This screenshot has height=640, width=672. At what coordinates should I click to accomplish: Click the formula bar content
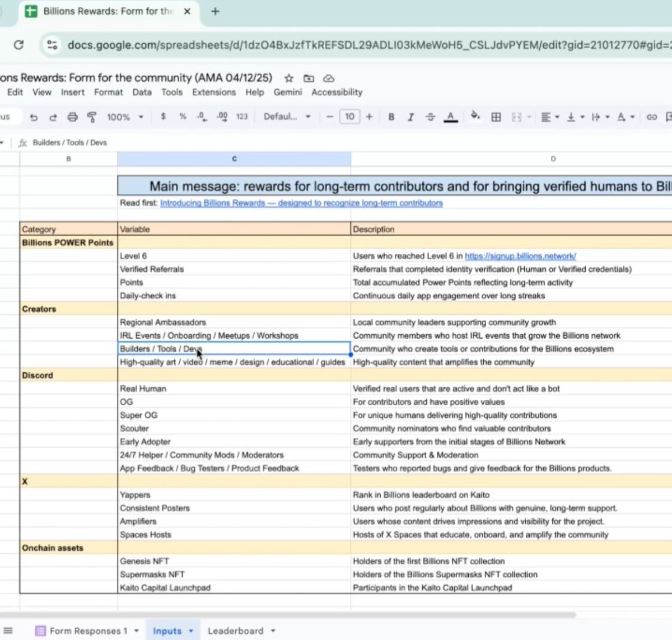tap(69, 143)
